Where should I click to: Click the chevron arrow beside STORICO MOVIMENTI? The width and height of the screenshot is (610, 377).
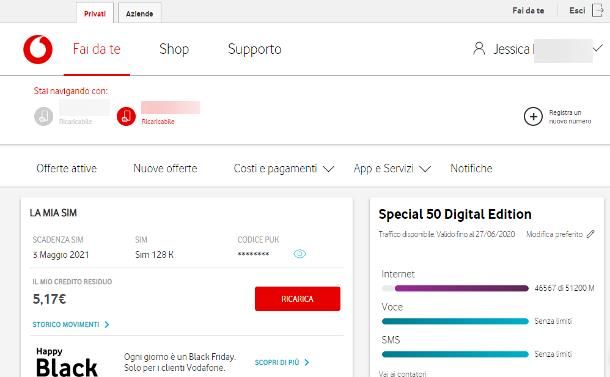pyautogui.click(x=107, y=324)
